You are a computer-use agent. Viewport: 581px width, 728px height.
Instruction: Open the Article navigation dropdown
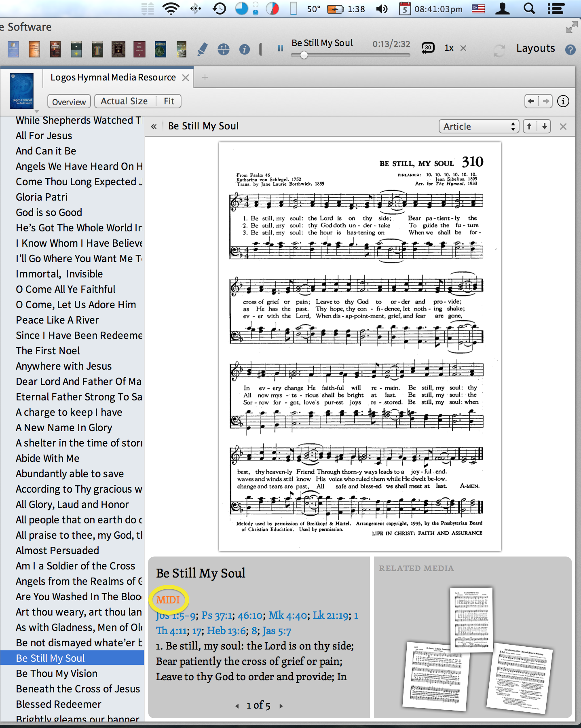pos(479,127)
